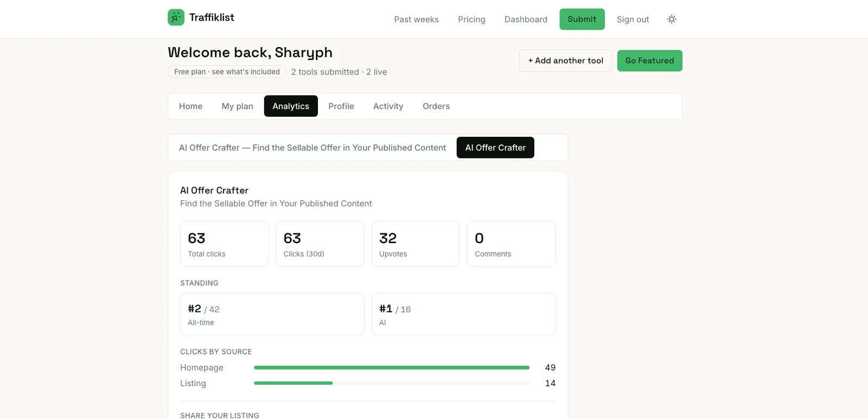This screenshot has width=868, height=419.
Task: Select the AI Offer Crafter tool button
Action: tap(495, 148)
